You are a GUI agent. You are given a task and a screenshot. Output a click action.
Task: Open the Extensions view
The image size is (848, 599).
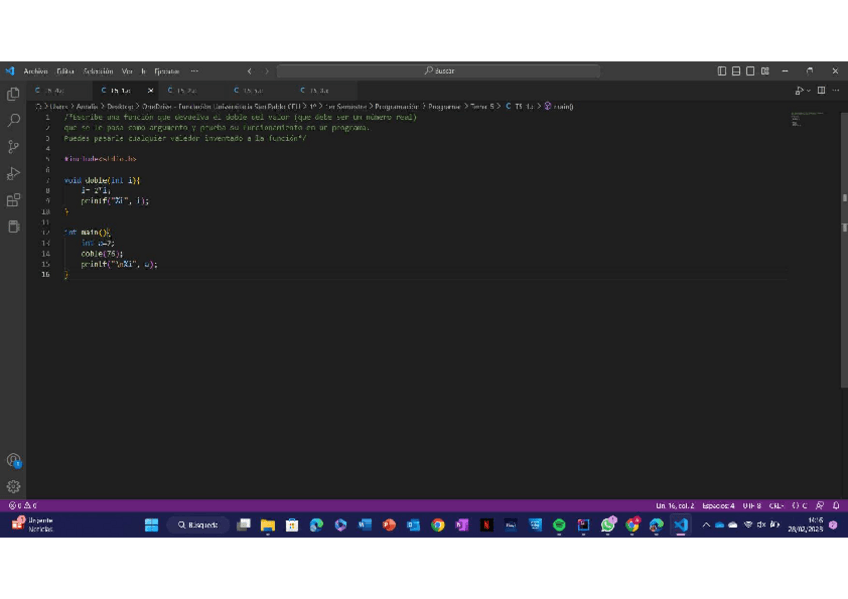tap(13, 200)
